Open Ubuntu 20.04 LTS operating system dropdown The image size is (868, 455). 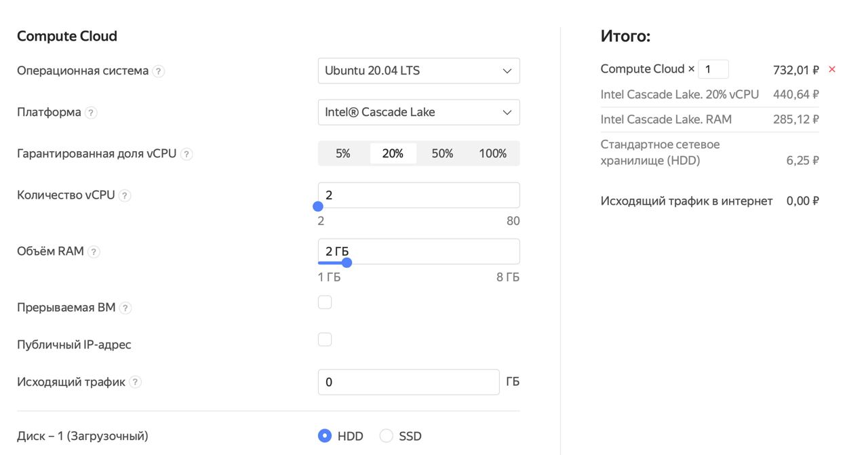[418, 71]
